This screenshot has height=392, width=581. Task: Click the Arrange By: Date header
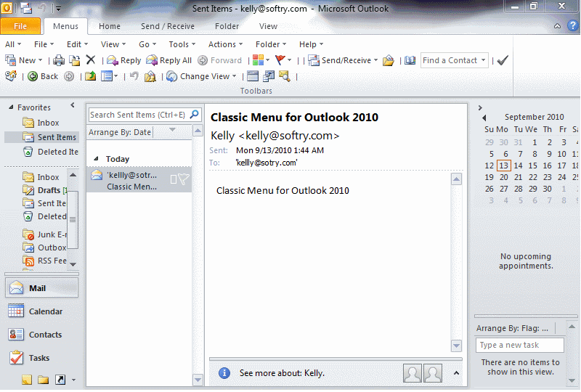pyautogui.click(x=120, y=132)
